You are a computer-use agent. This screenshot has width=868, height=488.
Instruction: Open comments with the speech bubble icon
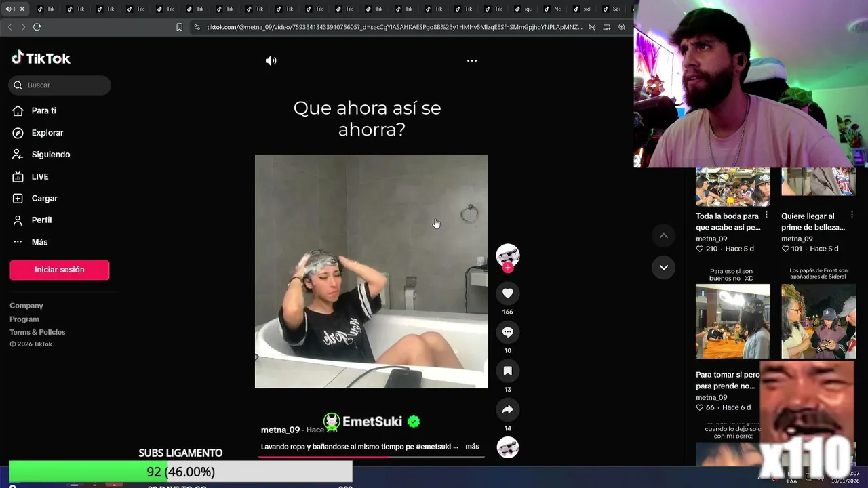(x=507, y=331)
